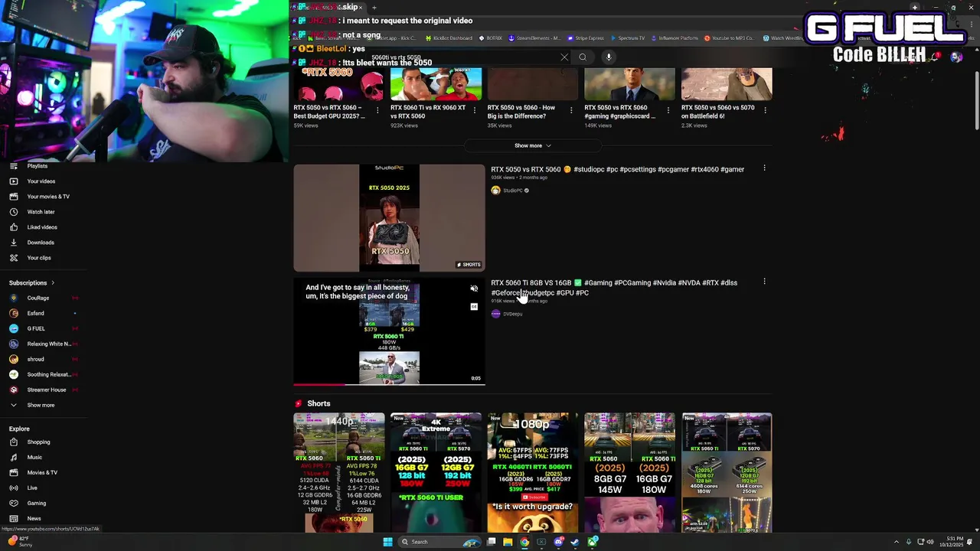Viewport: 980px width, 551px height.
Task: Open options for Battlefield 6 video
Action: click(765, 110)
